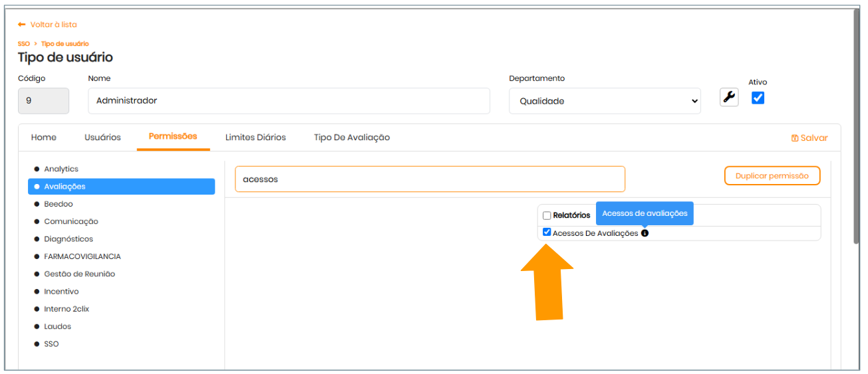The height and width of the screenshot is (374, 868).
Task: Click the permission search field
Action: [429, 179]
